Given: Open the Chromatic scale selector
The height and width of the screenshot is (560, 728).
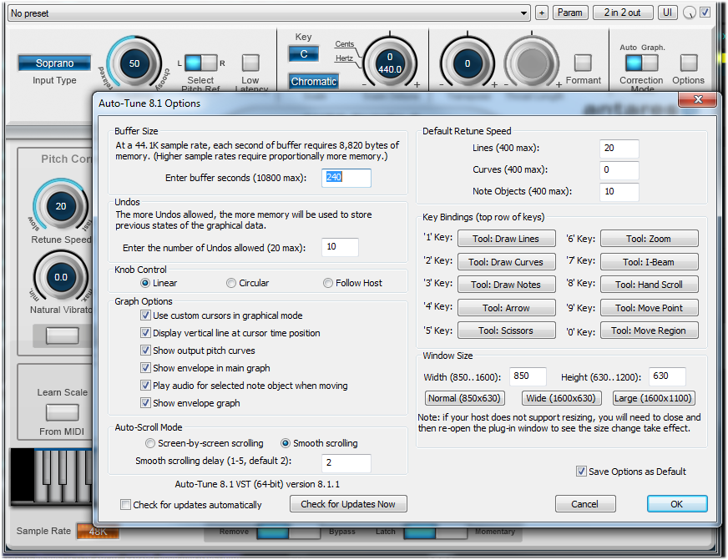Looking at the screenshot, I should tap(313, 82).
